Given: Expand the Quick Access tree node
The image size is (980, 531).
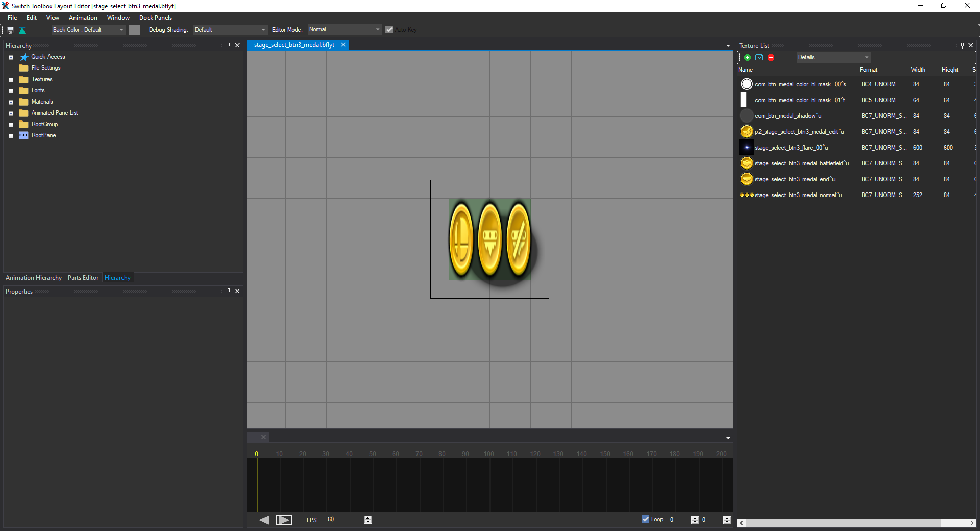Looking at the screenshot, I should click(x=11, y=57).
